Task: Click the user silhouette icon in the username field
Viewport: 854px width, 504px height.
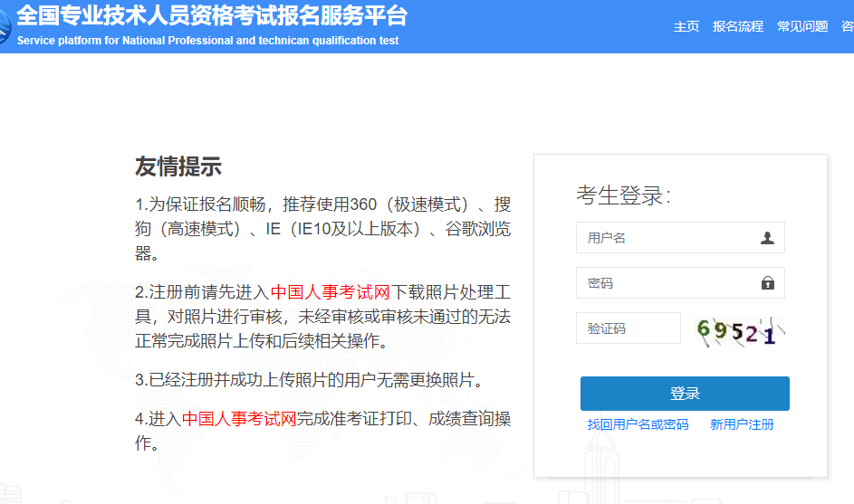Action: 767,238
